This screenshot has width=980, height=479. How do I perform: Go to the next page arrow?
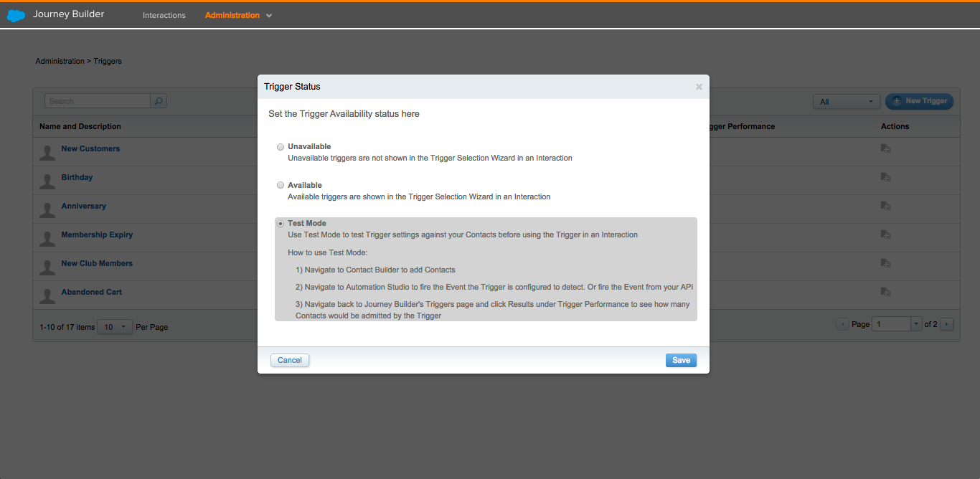point(947,324)
